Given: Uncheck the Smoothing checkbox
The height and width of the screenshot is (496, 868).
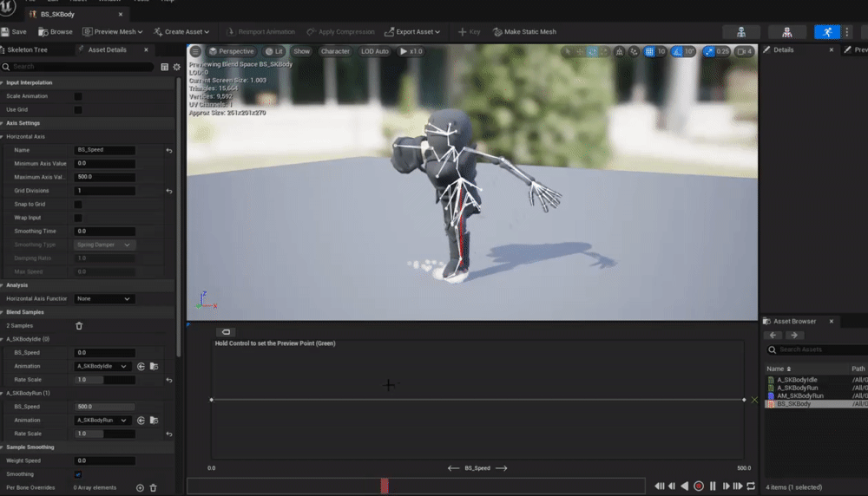Looking at the screenshot, I should 78,474.
